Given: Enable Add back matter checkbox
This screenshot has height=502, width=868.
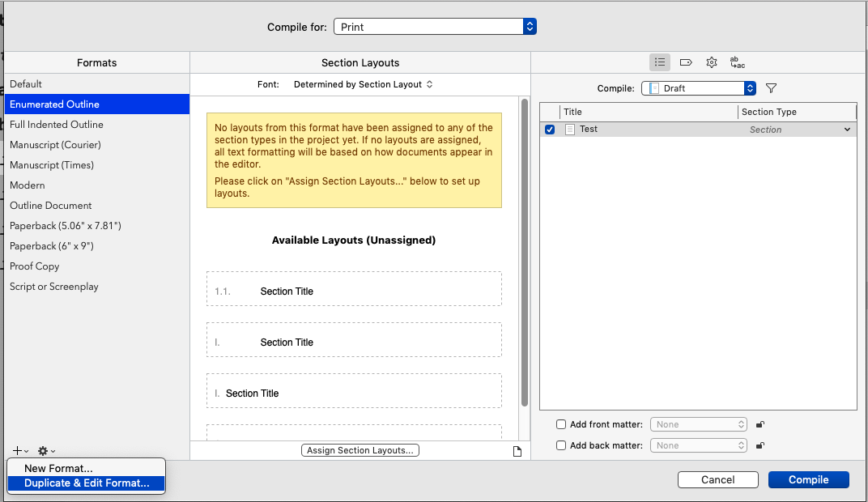Looking at the screenshot, I should click(x=561, y=445).
